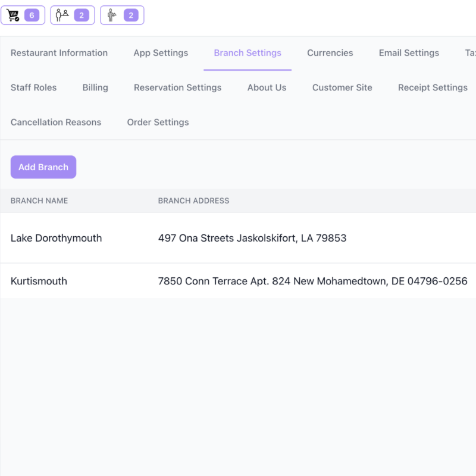Click the Kurtismouth branch name
Viewport: 476px width, 476px height.
[39, 281]
